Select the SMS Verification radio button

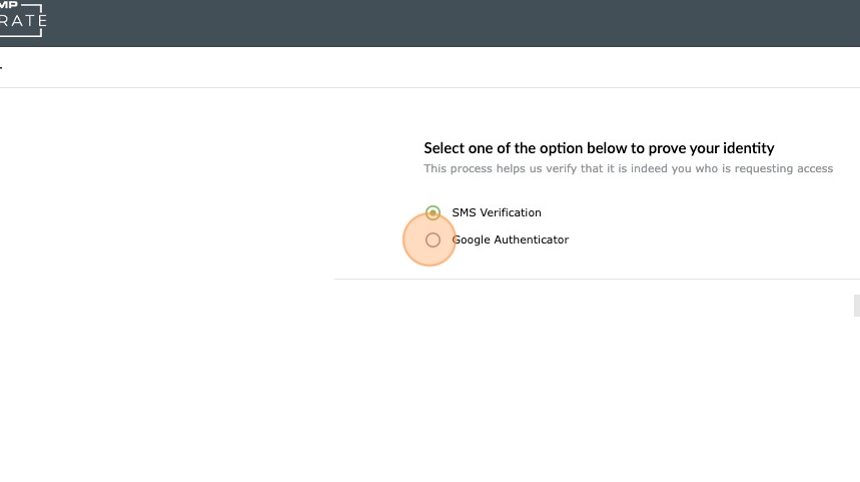(433, 213)
